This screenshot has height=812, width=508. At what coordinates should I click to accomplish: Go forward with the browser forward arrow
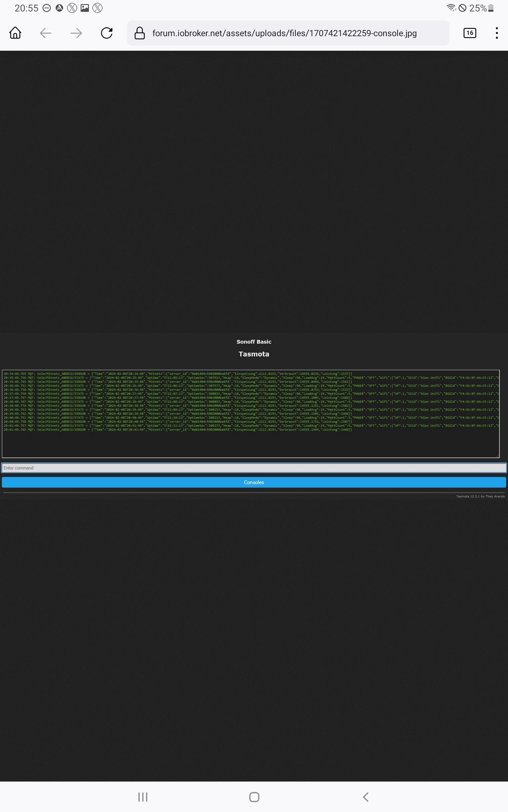point(76,33)
